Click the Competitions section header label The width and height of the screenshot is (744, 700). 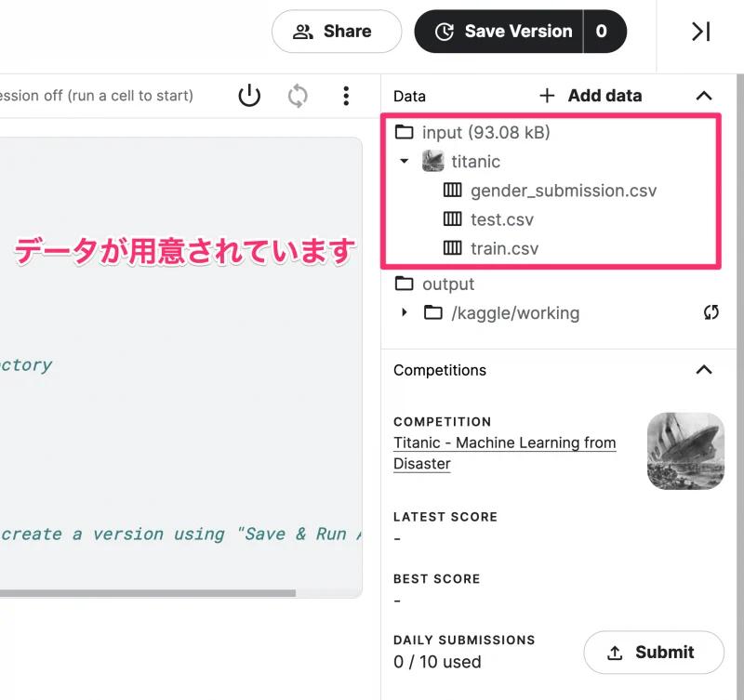pyautogui.click(x=440, y=370)
